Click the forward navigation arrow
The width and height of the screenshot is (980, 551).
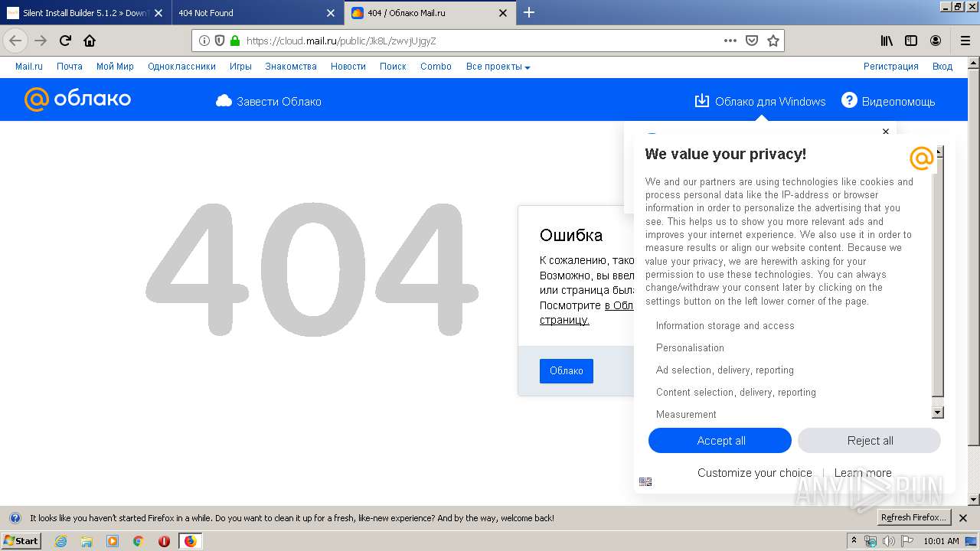[x=41, y=41]
